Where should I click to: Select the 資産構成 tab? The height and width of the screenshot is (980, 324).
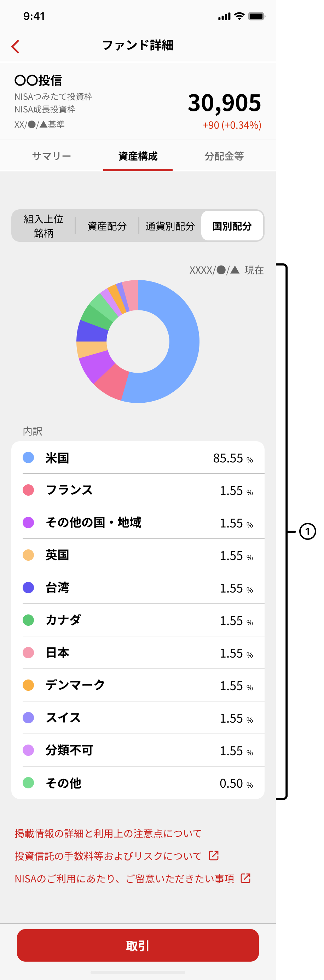pyautogui.click(x=138, y=156)
